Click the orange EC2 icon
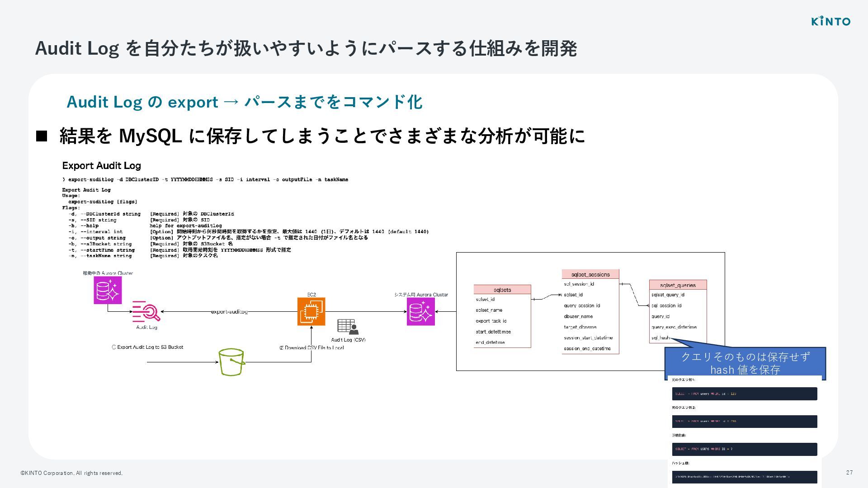 tap(311, 311)
